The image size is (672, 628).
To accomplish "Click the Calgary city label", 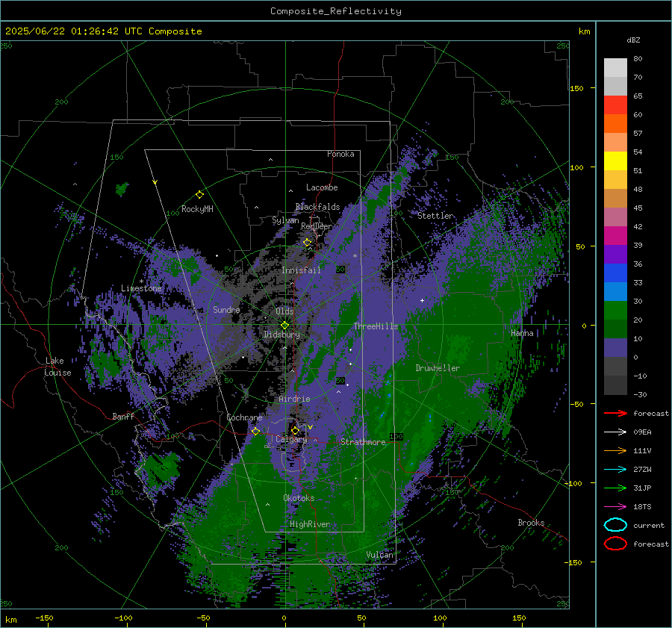I will (x=291, y=439).
